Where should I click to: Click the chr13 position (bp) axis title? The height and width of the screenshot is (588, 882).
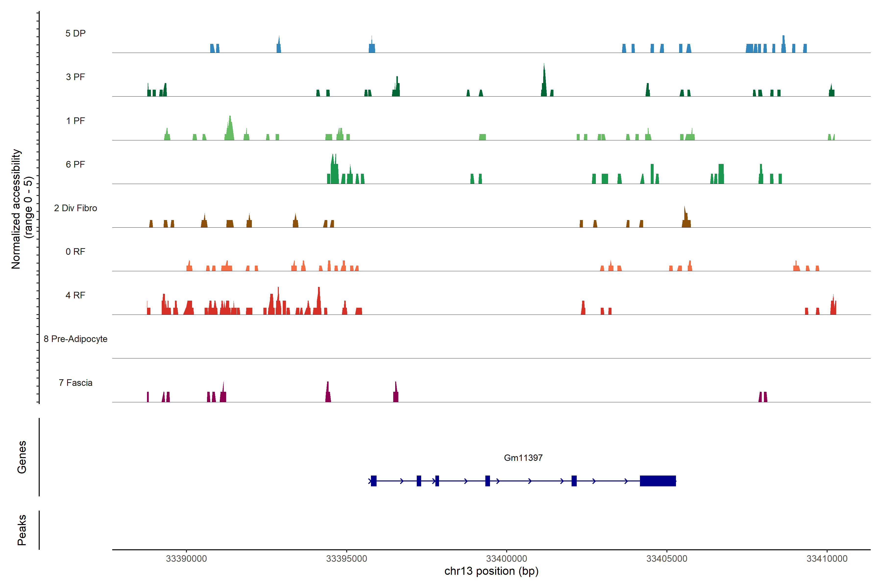pos(491,571)
